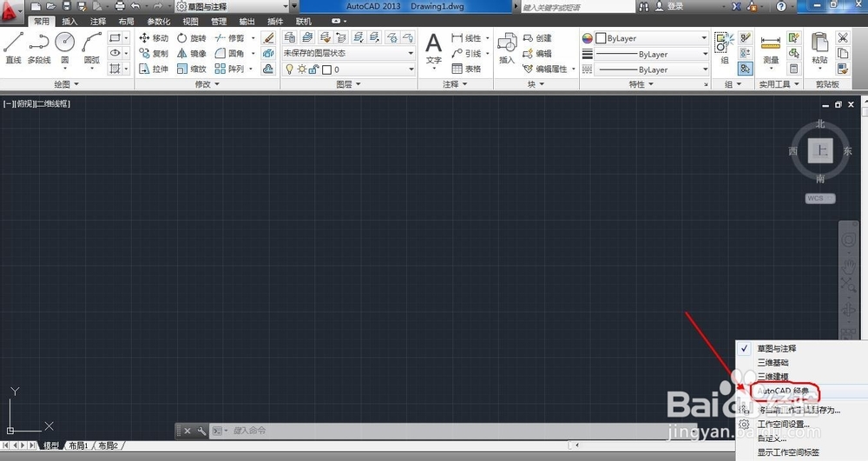
Task: Toggle the layer on/off lightbulb icon
Action: 289,69
